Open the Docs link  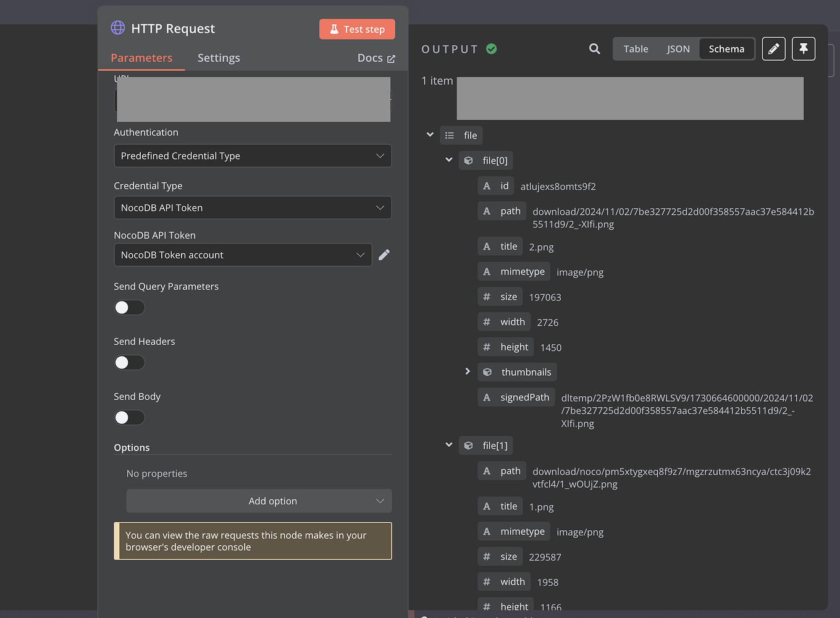pyautogui.click(x=376, y=57)
